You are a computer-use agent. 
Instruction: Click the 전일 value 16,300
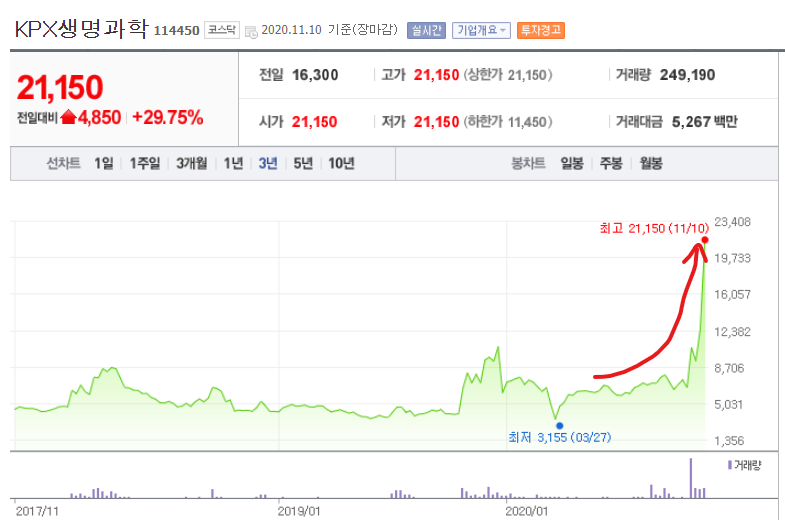(315, 75)
